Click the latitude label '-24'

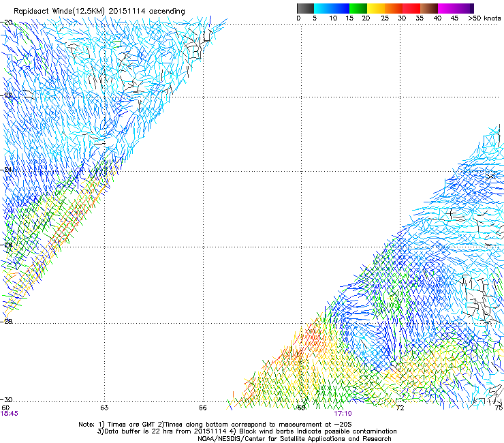pos(7,170)
